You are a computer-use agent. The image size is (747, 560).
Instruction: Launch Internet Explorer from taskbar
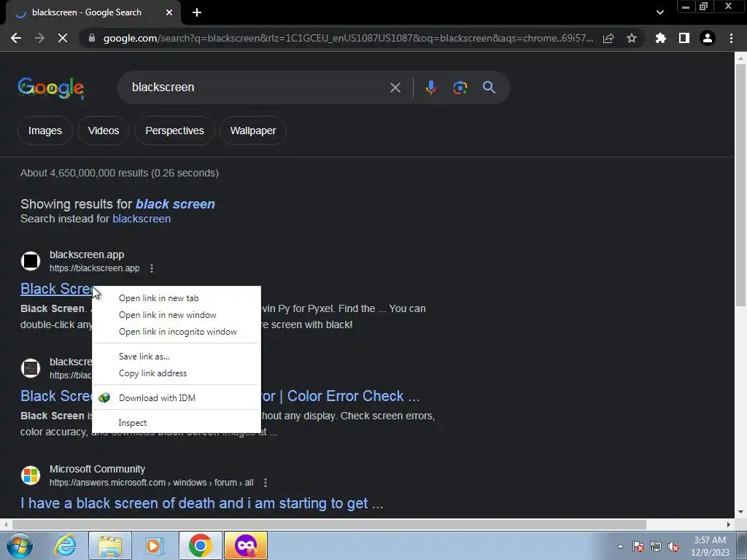pyautogui.click(x=65, y=545)
